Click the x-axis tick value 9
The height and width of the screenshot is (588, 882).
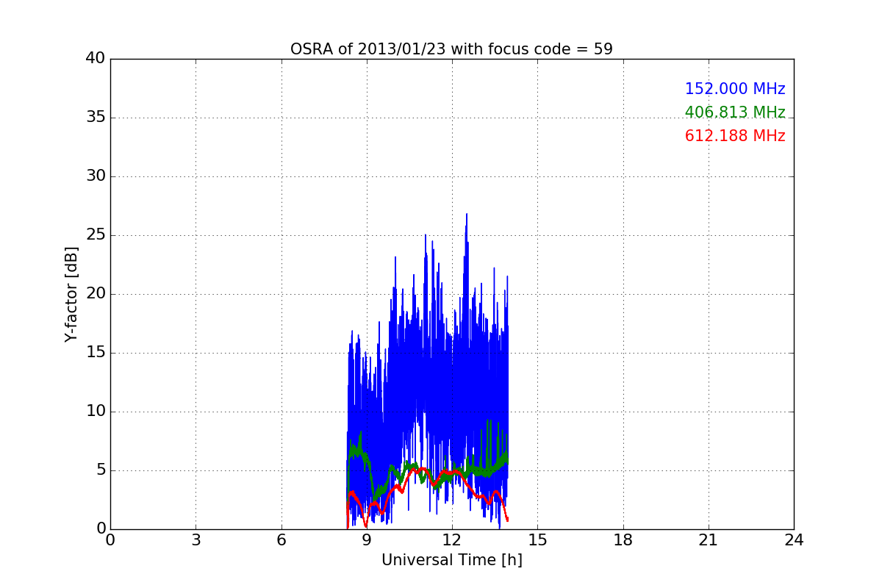tap(366, 540)
